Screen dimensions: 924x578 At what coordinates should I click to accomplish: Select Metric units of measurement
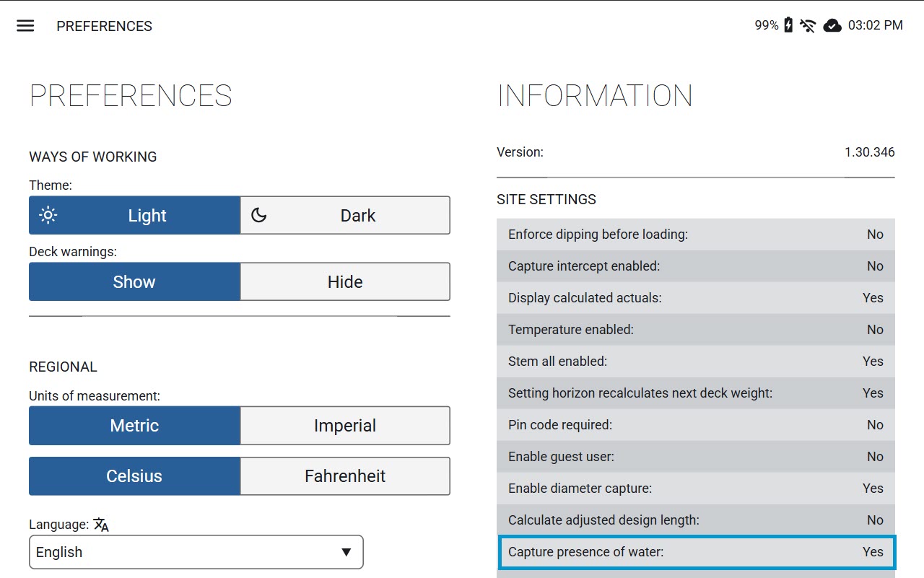click(x=134, y=425)
